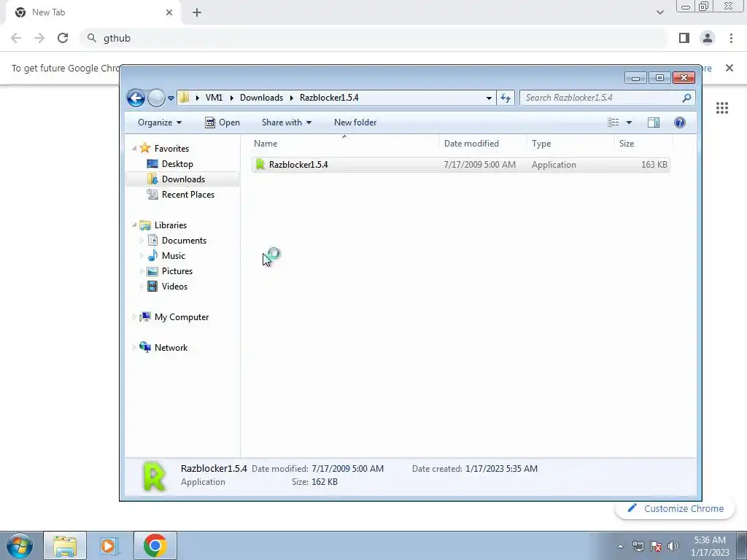Image resolution: width=747 pixels, height=560 pixels.
Task: Open Downloads in Favorites
Action: click(183, 179)
